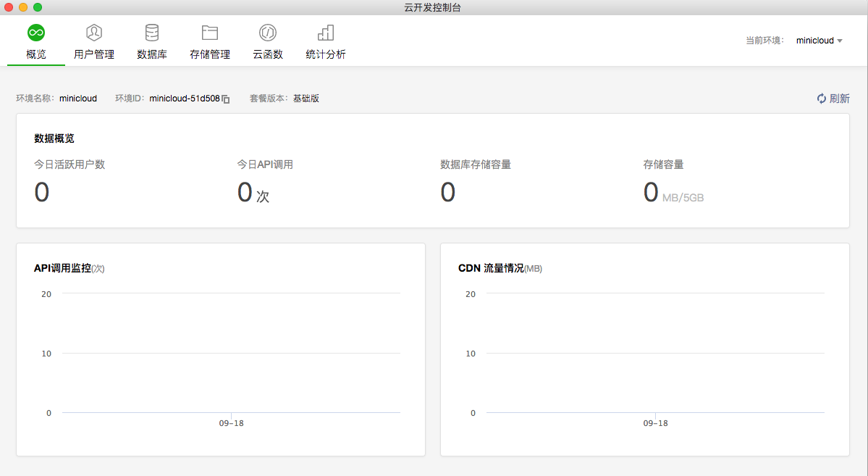
Task: Switch to the 统计分析 tab label
Action: [x=326, y=54]
